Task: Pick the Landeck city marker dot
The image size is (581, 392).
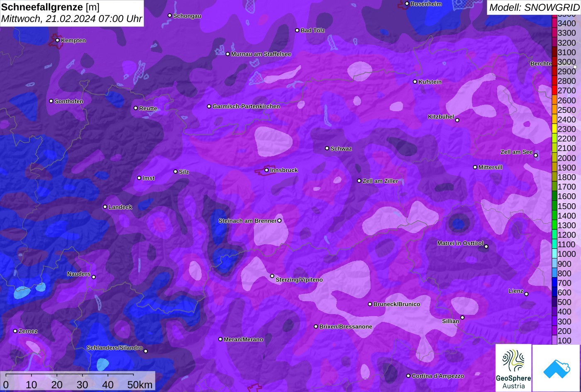Action: pyautogui.click(x=105, y=207)
